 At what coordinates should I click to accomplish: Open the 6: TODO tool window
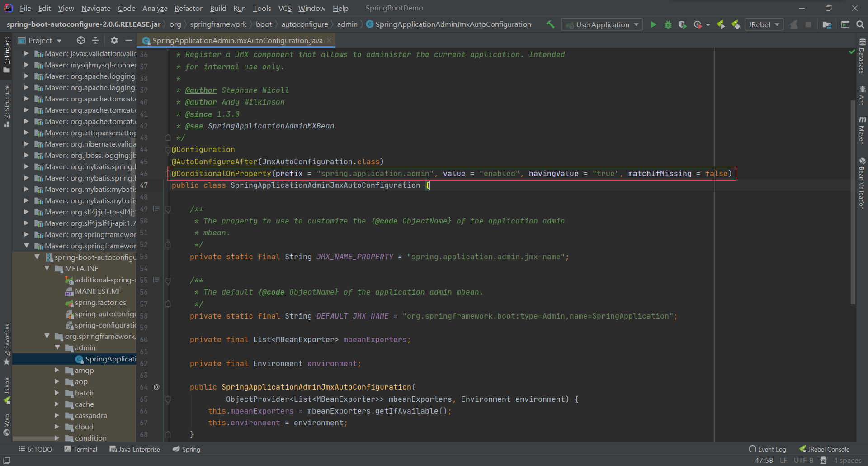[x=35, y=449]
